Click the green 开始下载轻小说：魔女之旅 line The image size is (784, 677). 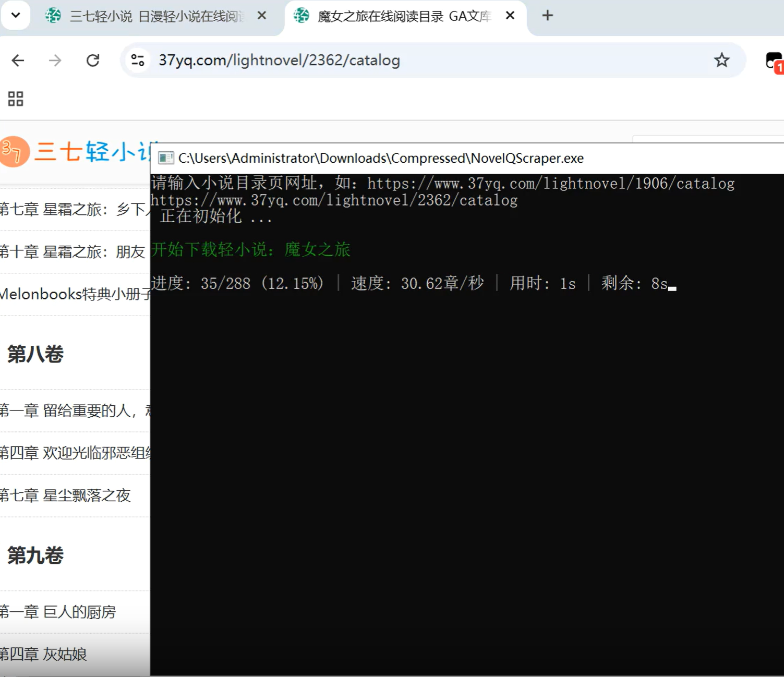click(251, 250)
